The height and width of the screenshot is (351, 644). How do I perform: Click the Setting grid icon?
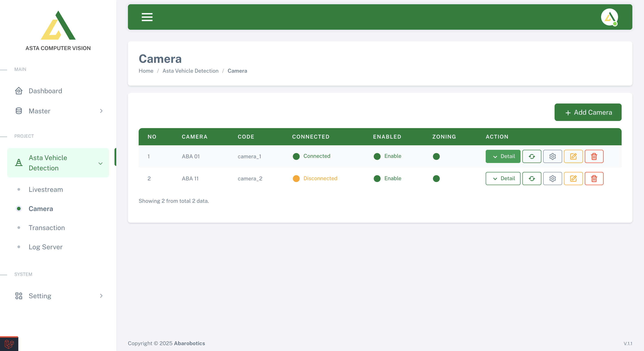coord(19,296)
